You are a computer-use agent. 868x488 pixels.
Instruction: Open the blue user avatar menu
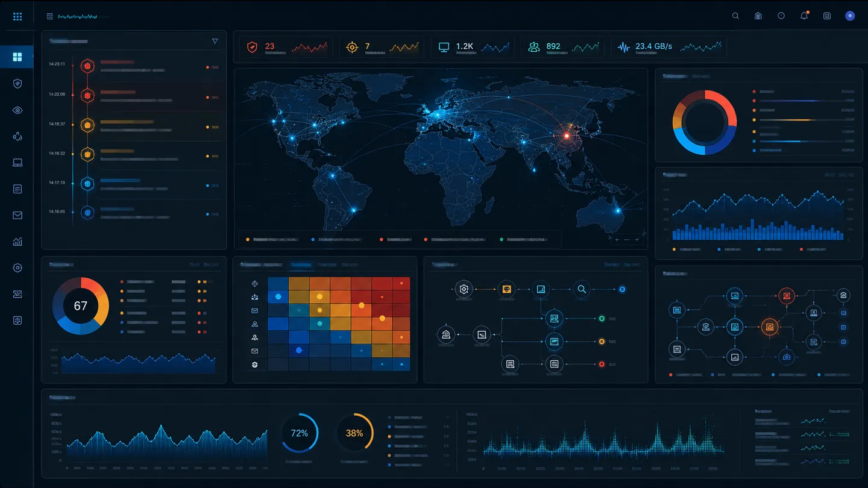[x=850, y=16]
